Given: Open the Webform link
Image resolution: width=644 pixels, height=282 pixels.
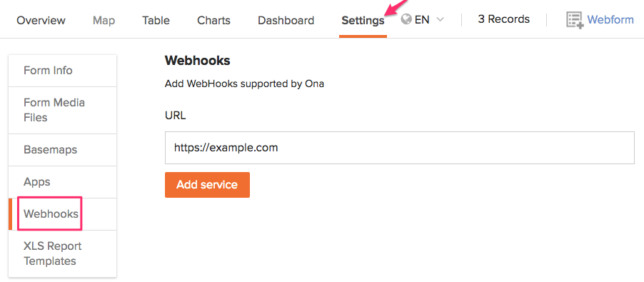Looking at the screenshot, I should pos(610,19).
